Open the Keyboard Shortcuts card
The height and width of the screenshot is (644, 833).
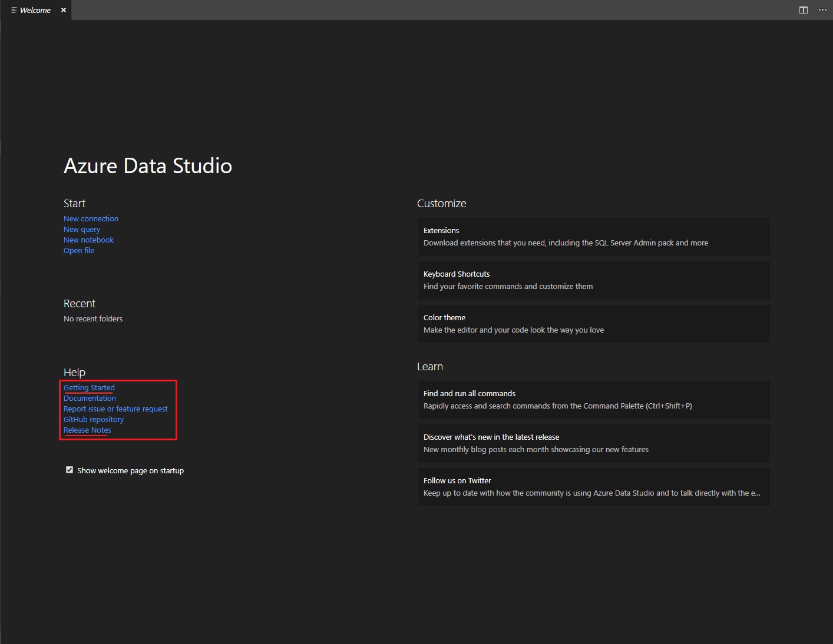pyautogui.click(x=593, y=280)
